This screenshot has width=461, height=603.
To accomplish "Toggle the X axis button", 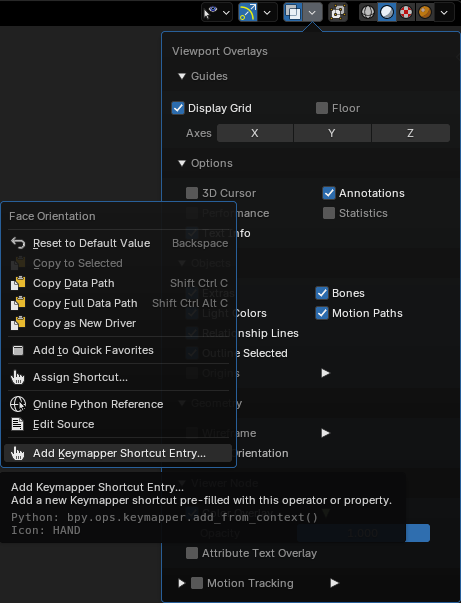I will tap(255, 133).
